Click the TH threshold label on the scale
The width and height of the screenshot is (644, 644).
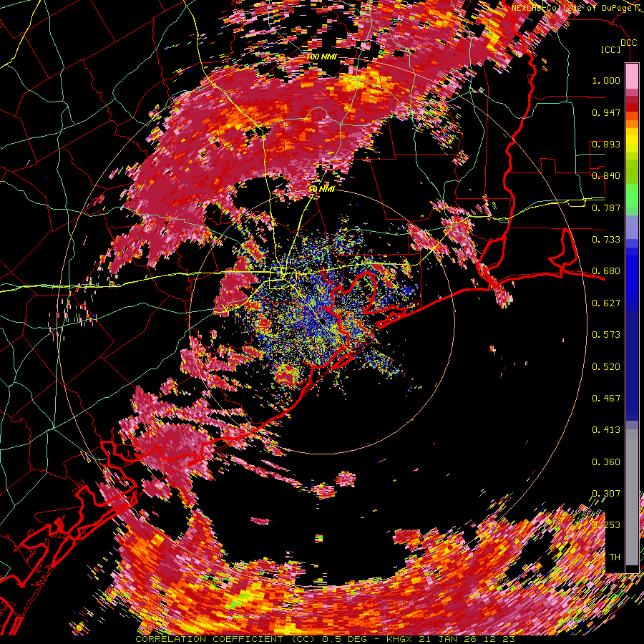(x=615, y=557)
